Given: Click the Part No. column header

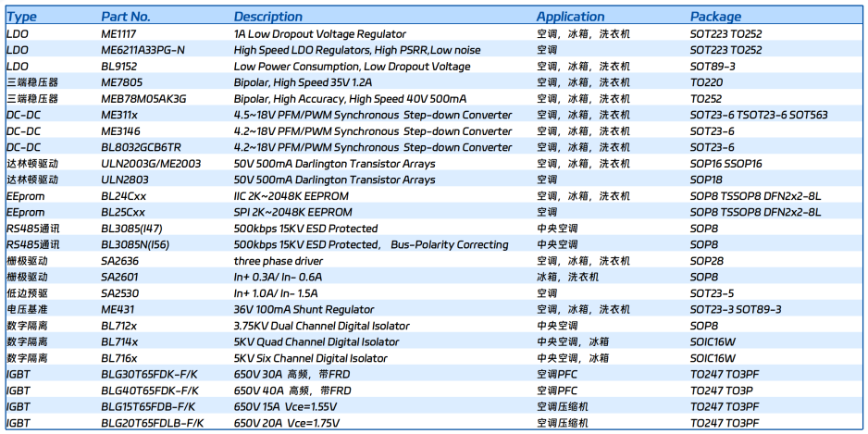Looking at the screenshot, I should coord(126,17).
